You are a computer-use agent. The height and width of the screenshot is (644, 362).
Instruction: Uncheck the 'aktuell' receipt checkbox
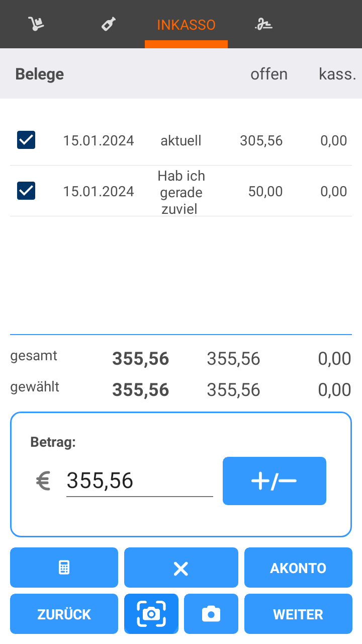click(26, 140)
